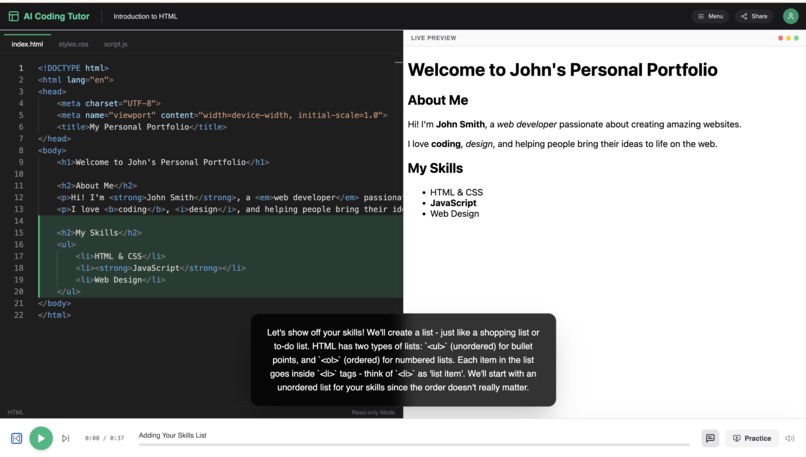The height and width of the screenshot is (457, 806).
Task: Click the Adding Your Skills List caption
Action: click(x=173, y=435)
